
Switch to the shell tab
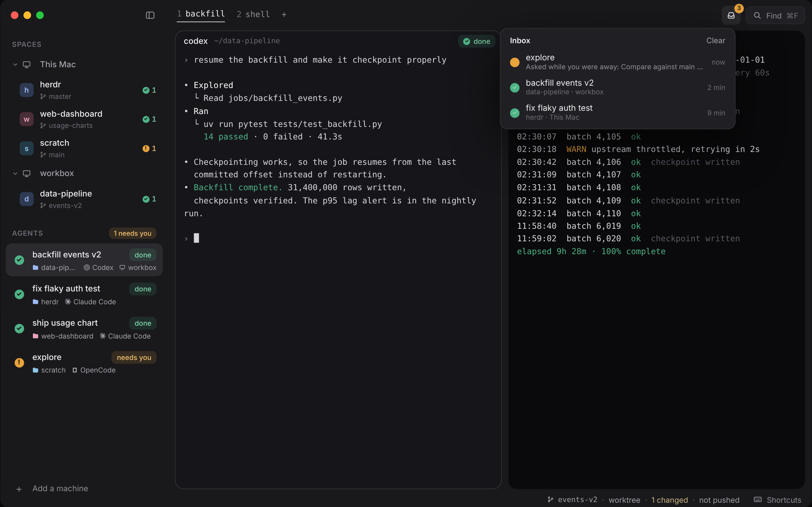coord(253,15)
